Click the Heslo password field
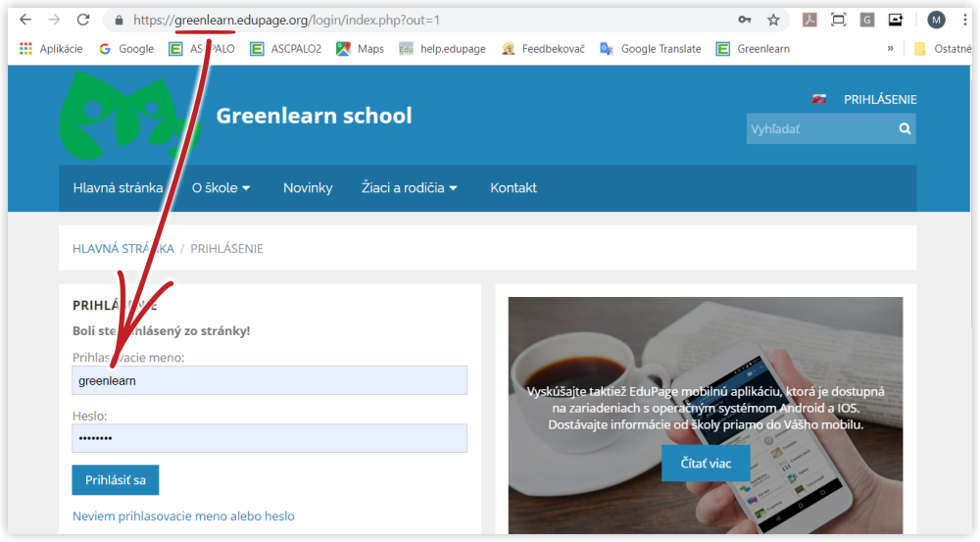Screen dimensions: 980x542 (269, 438)
